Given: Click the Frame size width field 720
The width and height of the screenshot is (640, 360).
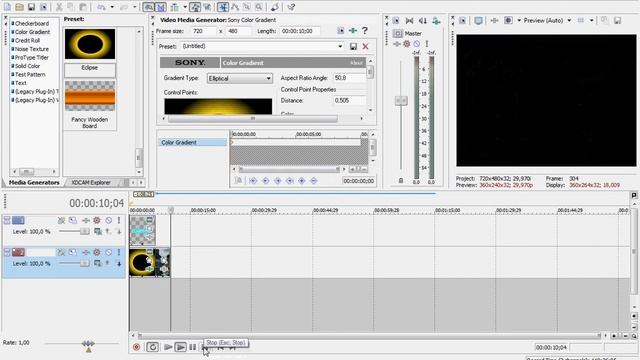Looking at the screenshot, I should [x=204, y=31].
